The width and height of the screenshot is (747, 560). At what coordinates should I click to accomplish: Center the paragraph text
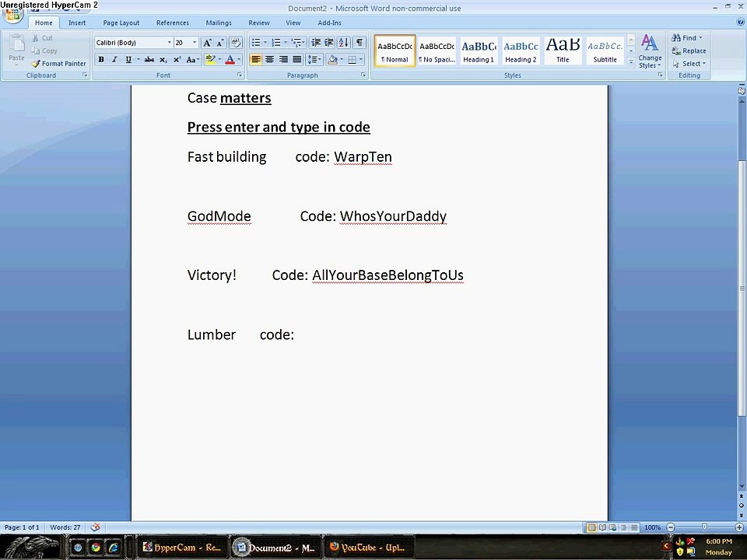(x=270, y=60)
